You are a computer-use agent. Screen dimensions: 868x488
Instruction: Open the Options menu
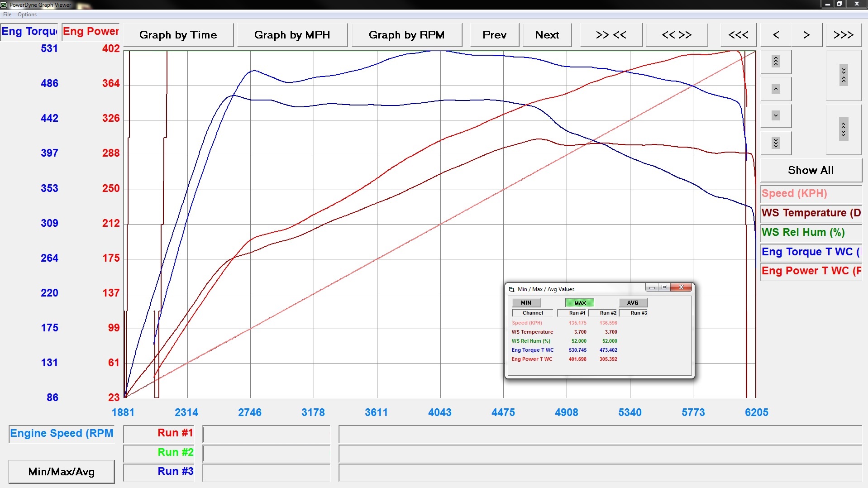[27, 14]
